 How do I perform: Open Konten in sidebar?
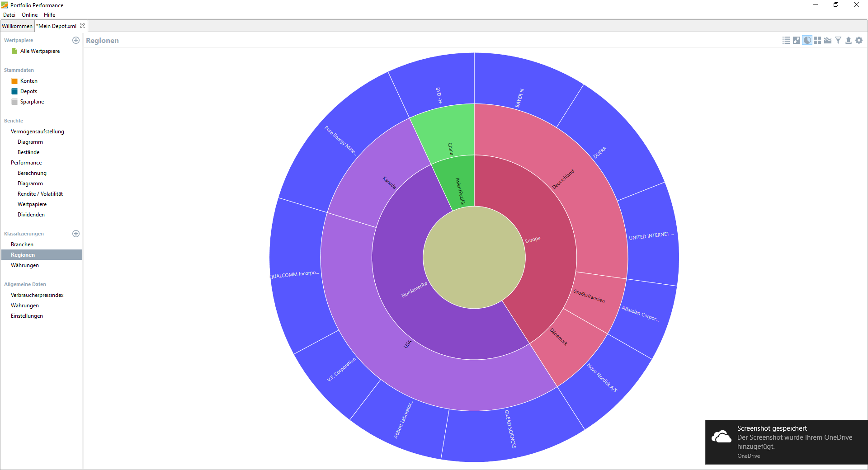pos(29,81)
